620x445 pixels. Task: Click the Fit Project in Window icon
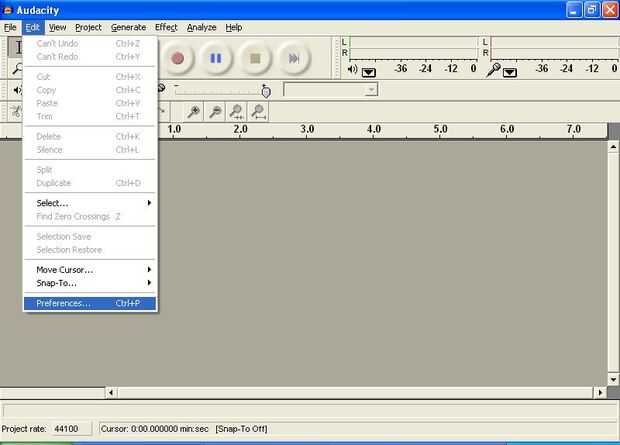point(258,112)
